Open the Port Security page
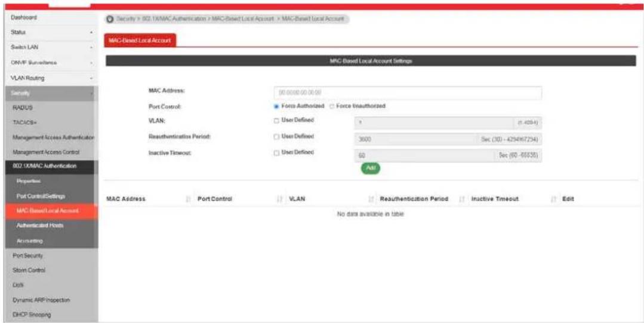 point(51,256)
